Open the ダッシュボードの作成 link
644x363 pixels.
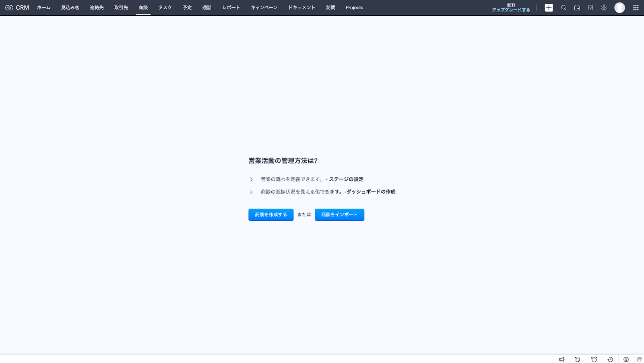coord(371,192)
